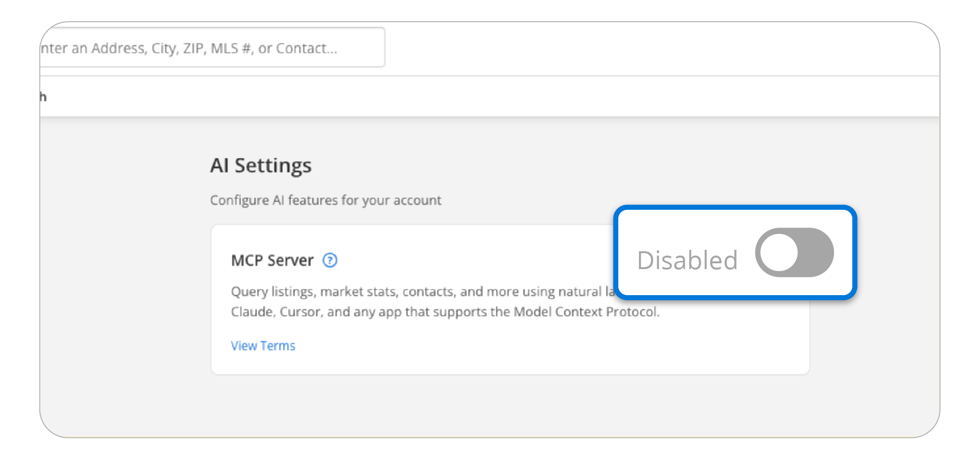This screenshot has height=476, width=980.
Task: Click the "Model Context Protocol" text
Action: click(x=586, y=312)
